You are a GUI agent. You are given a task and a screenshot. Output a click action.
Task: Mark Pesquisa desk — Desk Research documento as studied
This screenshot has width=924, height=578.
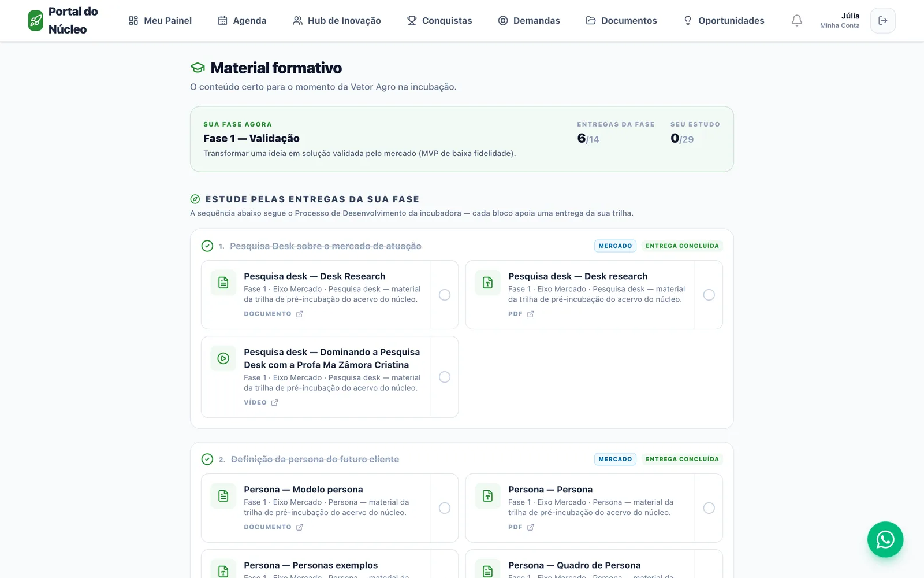point(445,295)
